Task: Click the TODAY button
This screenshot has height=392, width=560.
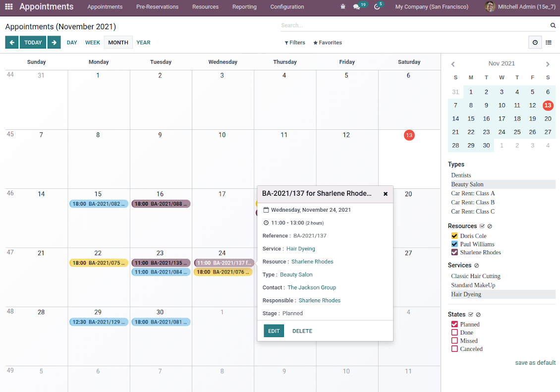Action: [33, 43]
